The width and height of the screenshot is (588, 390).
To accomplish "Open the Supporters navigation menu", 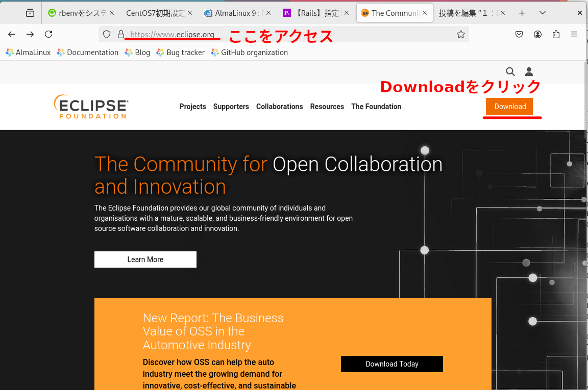I will click(x=231, y=107).
